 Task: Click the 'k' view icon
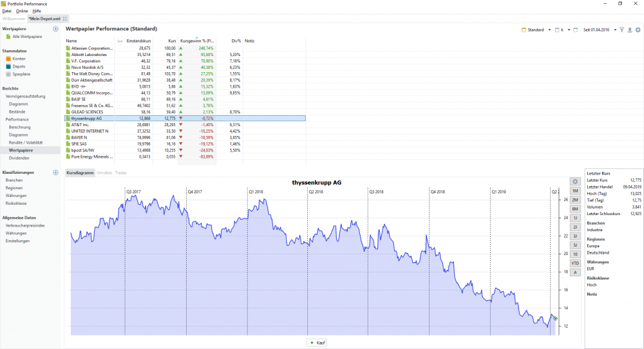557,30
